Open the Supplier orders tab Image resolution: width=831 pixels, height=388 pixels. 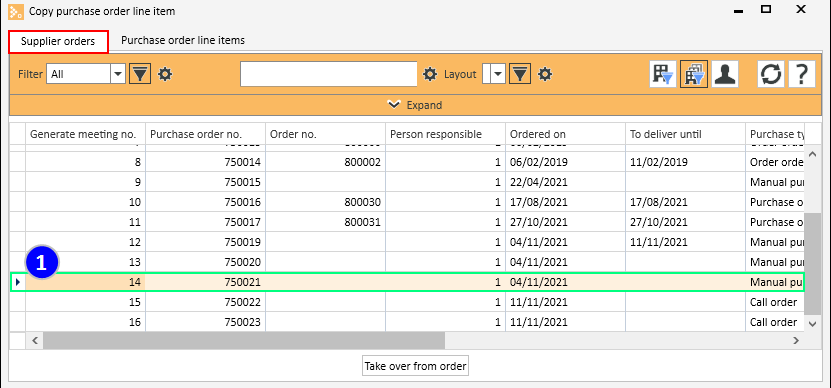pyautogui.click(x=58, y=42)
